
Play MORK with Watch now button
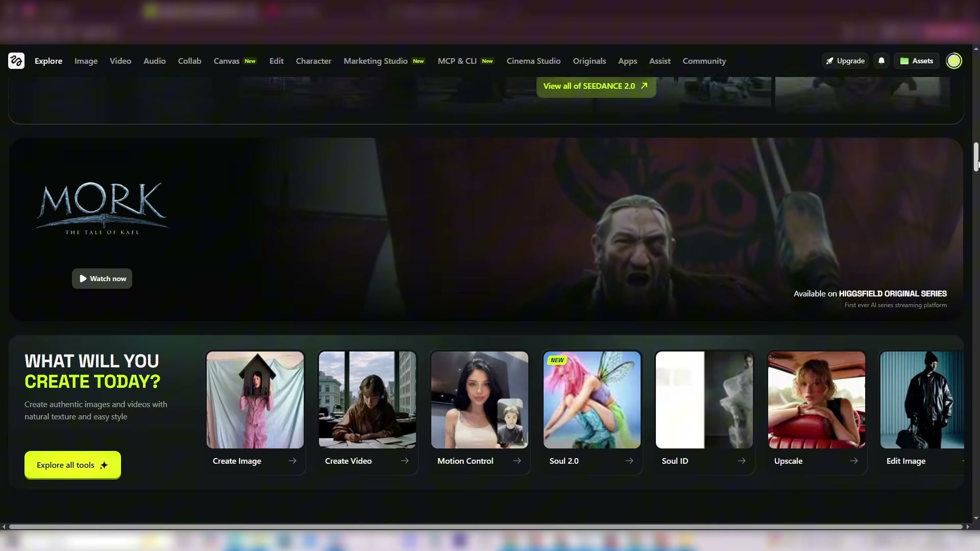pos(102,279)
